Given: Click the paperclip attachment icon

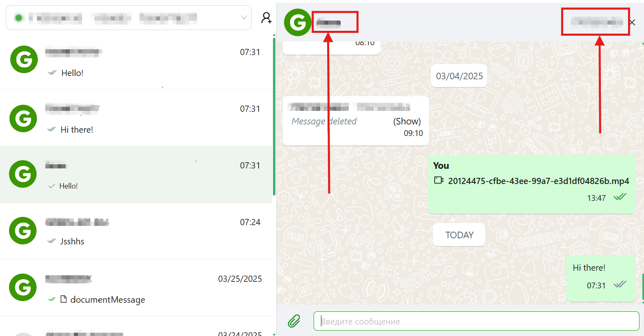Looking at the screenshot, I should click(x=294, y=321).
